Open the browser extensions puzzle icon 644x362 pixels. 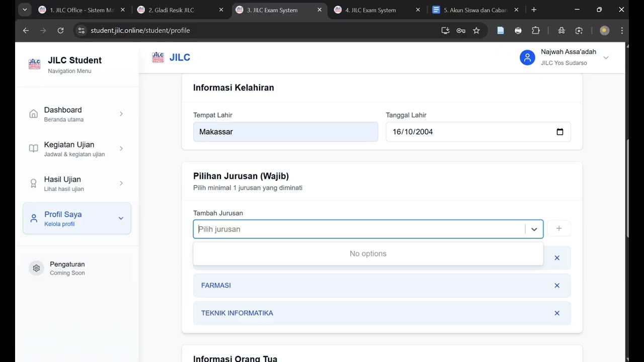pyautogui.click(x=536, y=31)
